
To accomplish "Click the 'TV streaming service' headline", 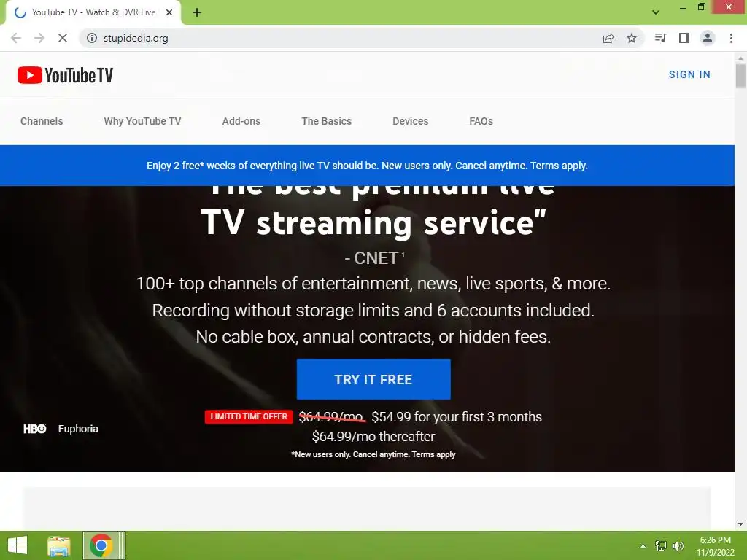I will click(x=373, y=223).
